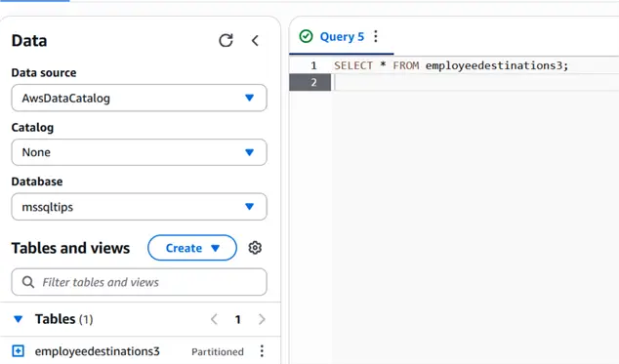Open the Data source dropdown AwsDataCatalog
The width and height of the screenshot is (619, 364).
[x=139, y=98]
